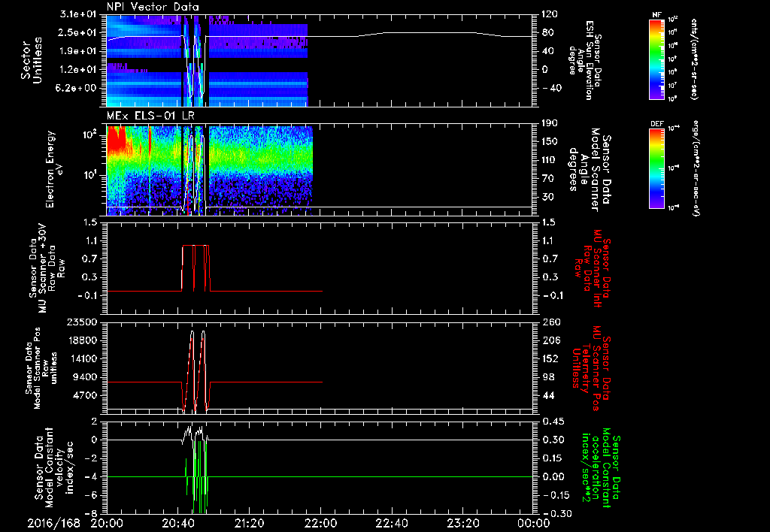Viewport: 770px width, 532px height.
Task: Click the Model Scanner Pos Raw axis title
Action: click(42, 368)
